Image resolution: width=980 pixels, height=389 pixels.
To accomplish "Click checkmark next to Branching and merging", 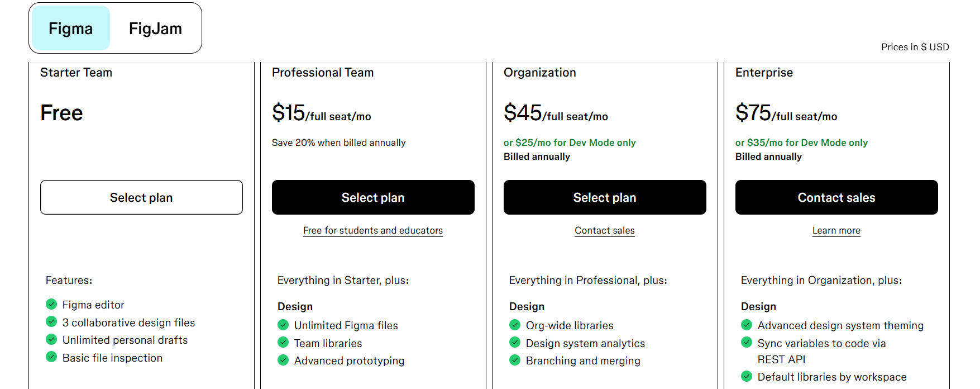I will (x=515, y=360).
